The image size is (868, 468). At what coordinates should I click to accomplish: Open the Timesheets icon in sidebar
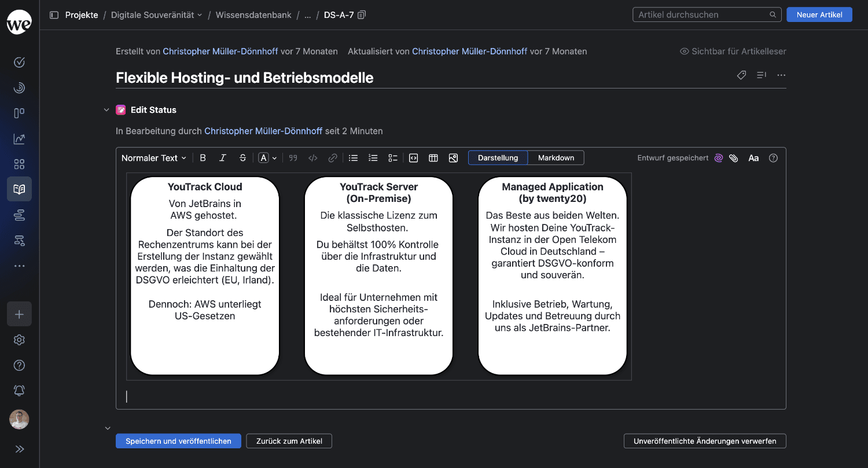pyautogui.click(x=19, y=215)
